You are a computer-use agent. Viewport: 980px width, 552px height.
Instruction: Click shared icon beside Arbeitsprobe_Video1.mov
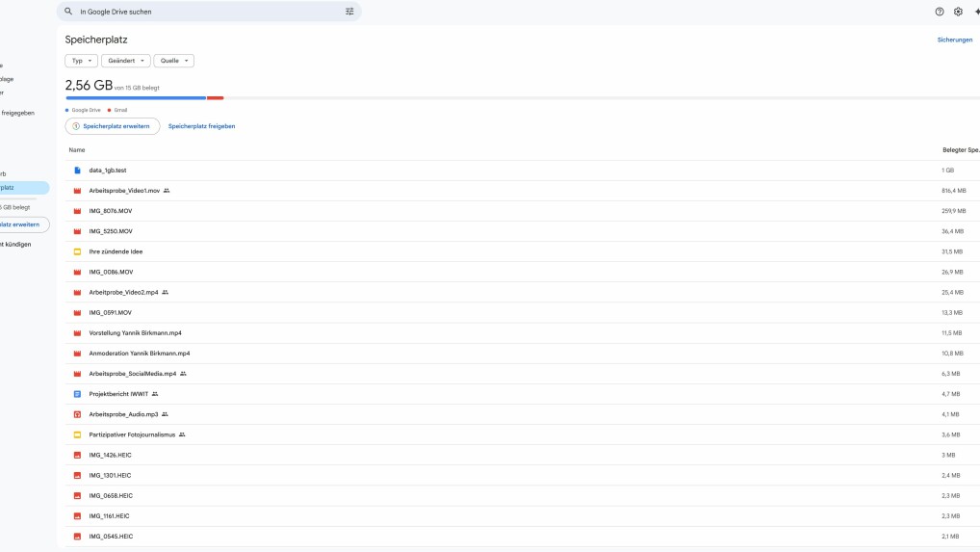[x=167, y=191]
